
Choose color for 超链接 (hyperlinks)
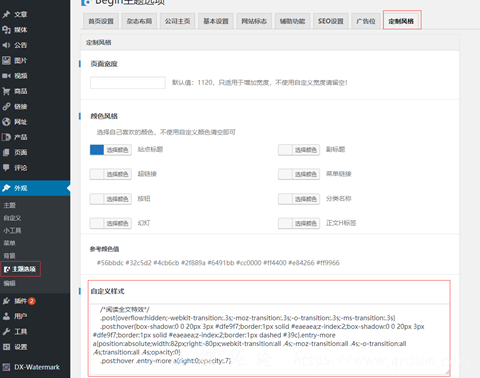(111, 174)
